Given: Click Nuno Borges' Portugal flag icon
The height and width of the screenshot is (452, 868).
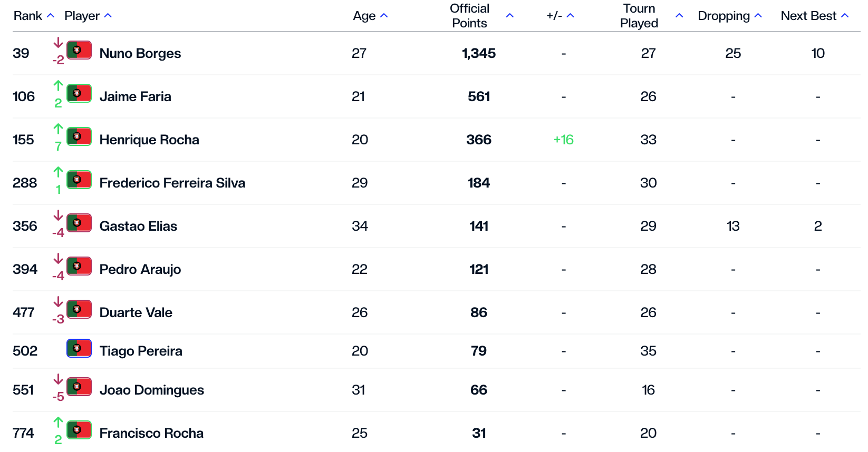Looking at the screenshot, I should point(79,50).
